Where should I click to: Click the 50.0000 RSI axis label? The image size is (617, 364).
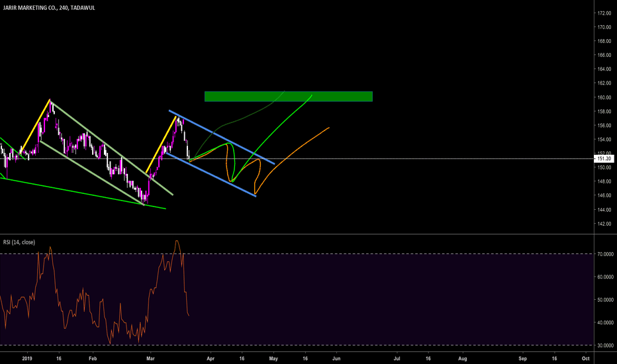tap(605, 300)
